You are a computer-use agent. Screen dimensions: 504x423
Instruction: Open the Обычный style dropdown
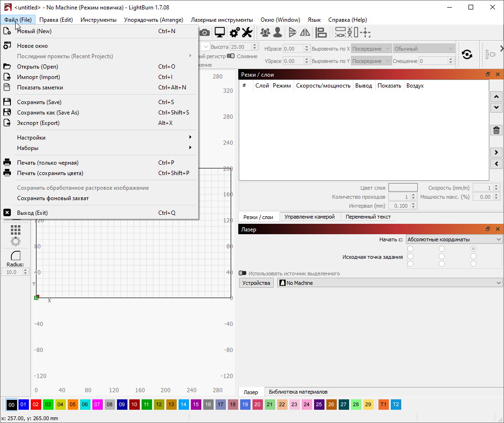424,49
